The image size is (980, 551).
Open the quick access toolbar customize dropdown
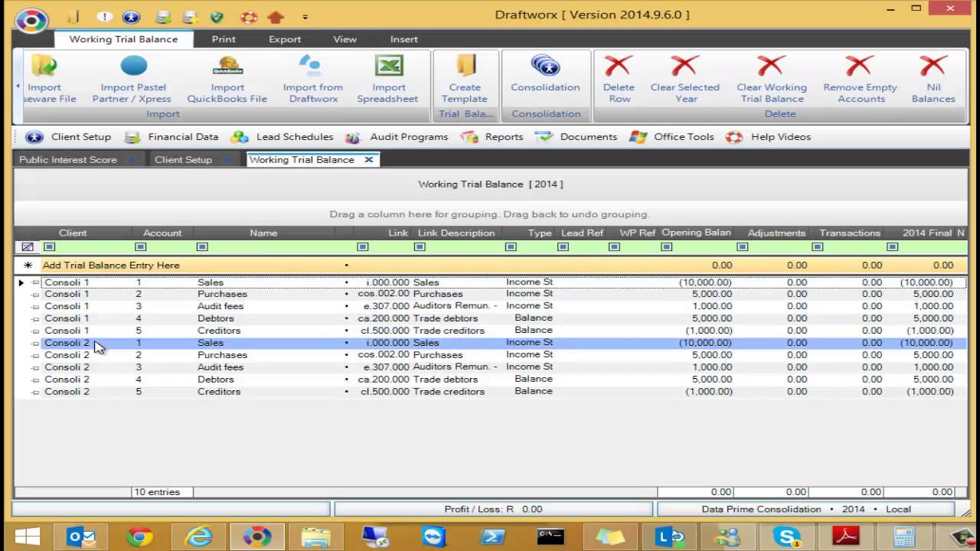click(305, 17)
